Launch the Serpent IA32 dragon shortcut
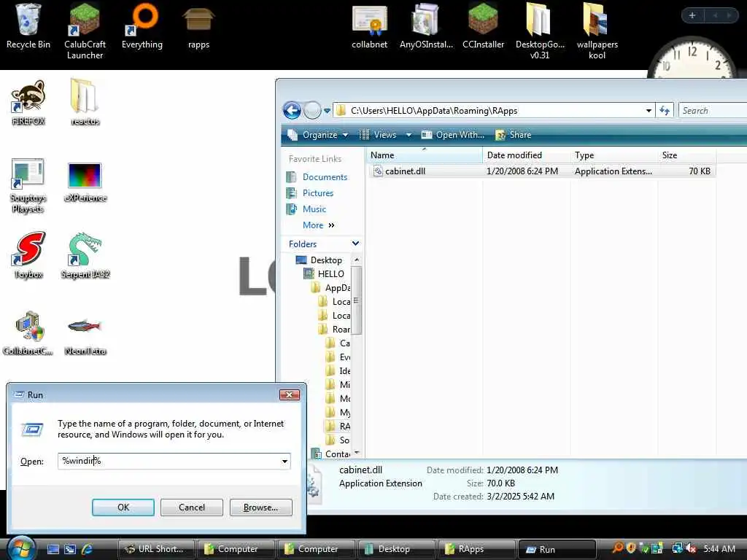This screenshot has height=560, width=747. [x=85, y=256]
